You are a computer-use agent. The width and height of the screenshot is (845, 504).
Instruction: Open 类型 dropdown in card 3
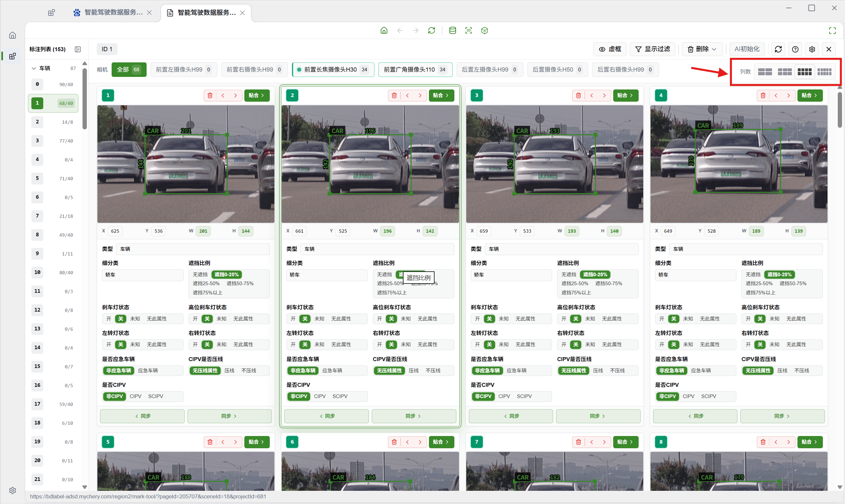561,249
